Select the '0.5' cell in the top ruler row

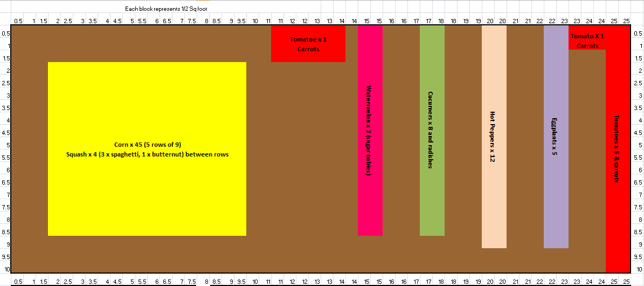[18, 21]
